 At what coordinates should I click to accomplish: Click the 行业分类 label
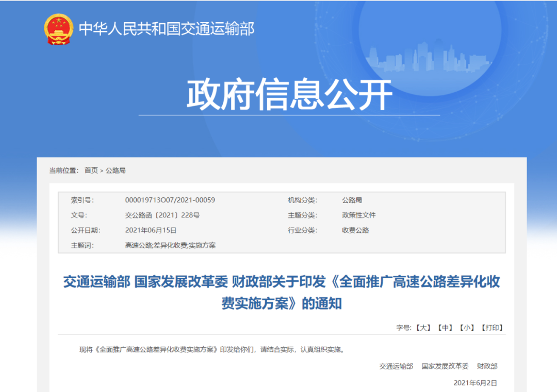[x=302, y=230]
